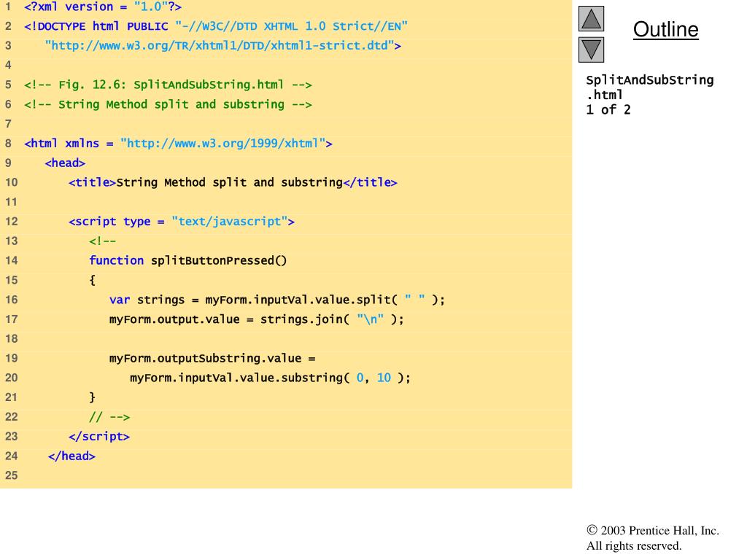Click the closing head tag

pos(72,456)
